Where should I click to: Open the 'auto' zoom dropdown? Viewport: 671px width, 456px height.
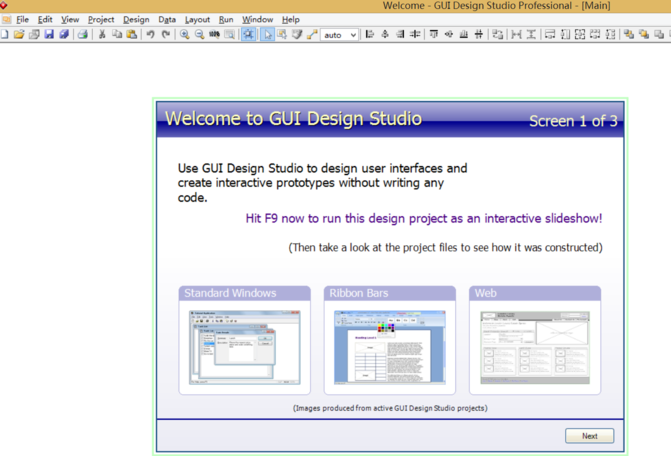pyautogui.click(x=340, y=35)
